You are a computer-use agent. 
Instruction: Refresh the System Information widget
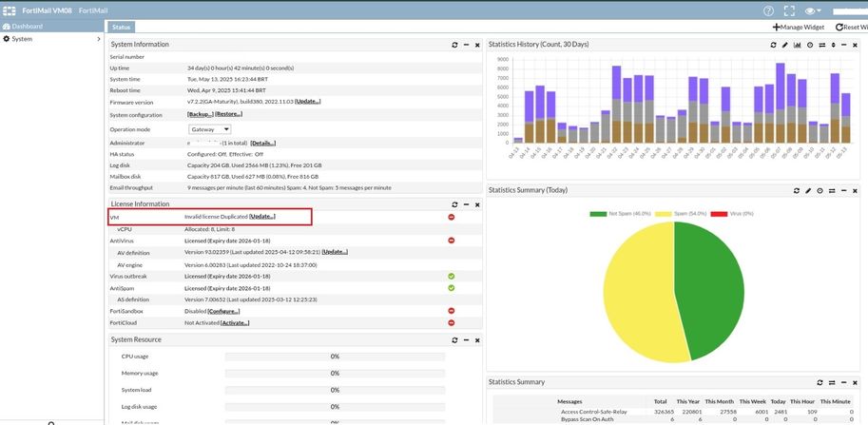[x=455, y=45]
